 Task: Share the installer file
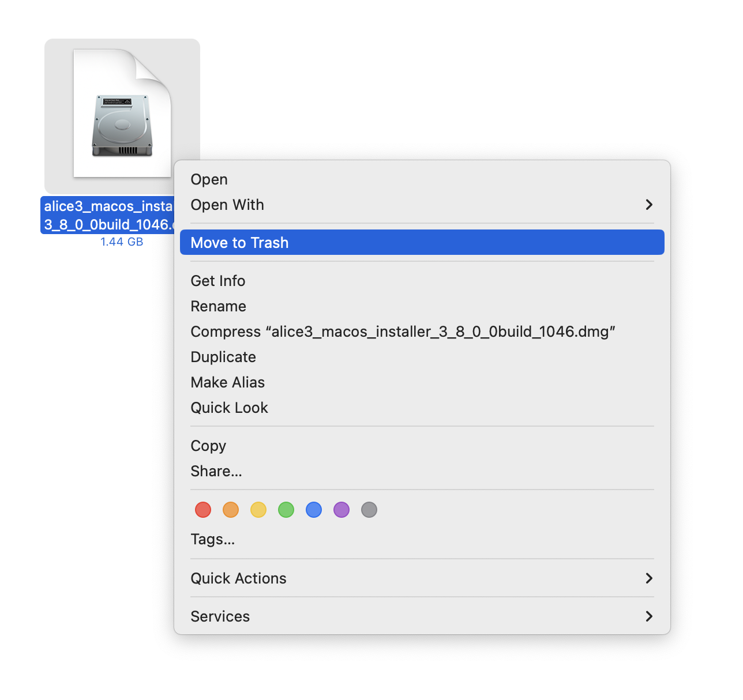(216, 471)
